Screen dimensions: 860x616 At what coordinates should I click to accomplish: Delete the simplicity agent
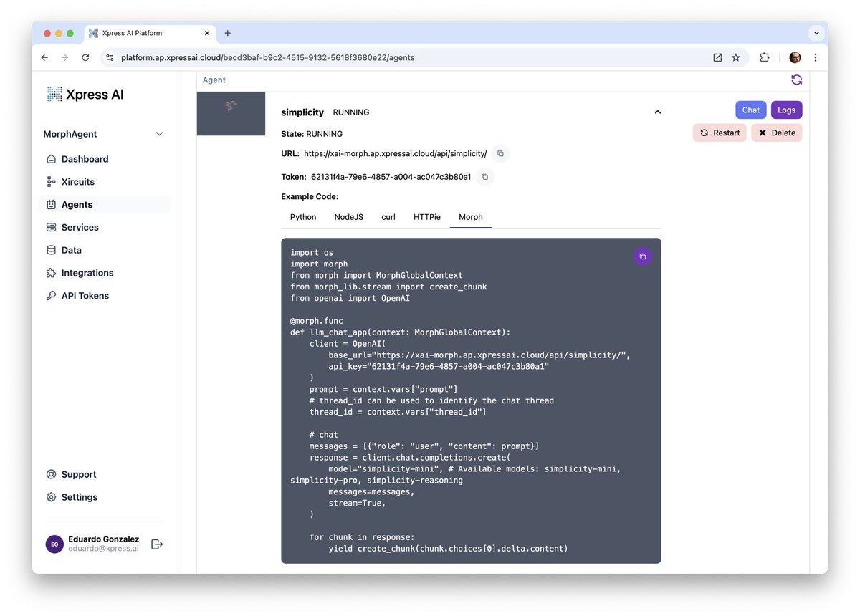click(x=777, y=133)
